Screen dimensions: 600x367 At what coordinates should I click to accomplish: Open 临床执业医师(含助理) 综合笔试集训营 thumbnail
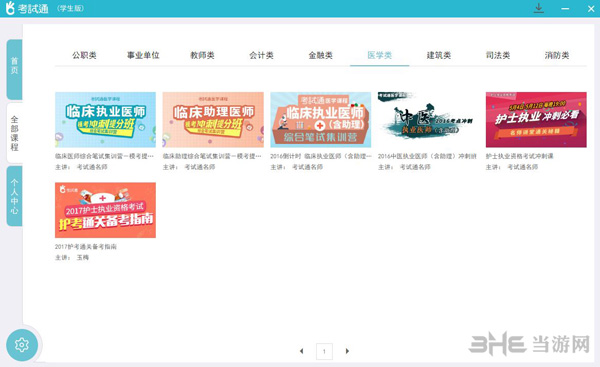pyautogui.click(x=321, y=119)
